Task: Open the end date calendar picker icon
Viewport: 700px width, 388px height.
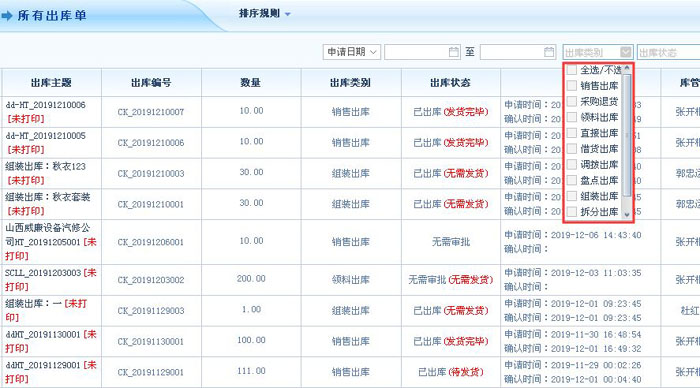Action: pyautogui.click(x=549, y=52)
